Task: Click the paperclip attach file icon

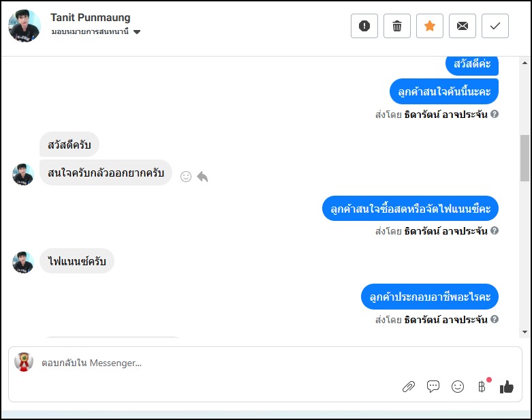Action: click(409, 387)
